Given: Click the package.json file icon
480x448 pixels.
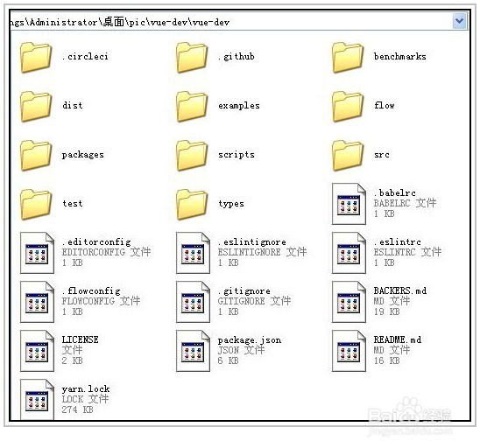Looking at the screenshot, I should pos(193,351).
